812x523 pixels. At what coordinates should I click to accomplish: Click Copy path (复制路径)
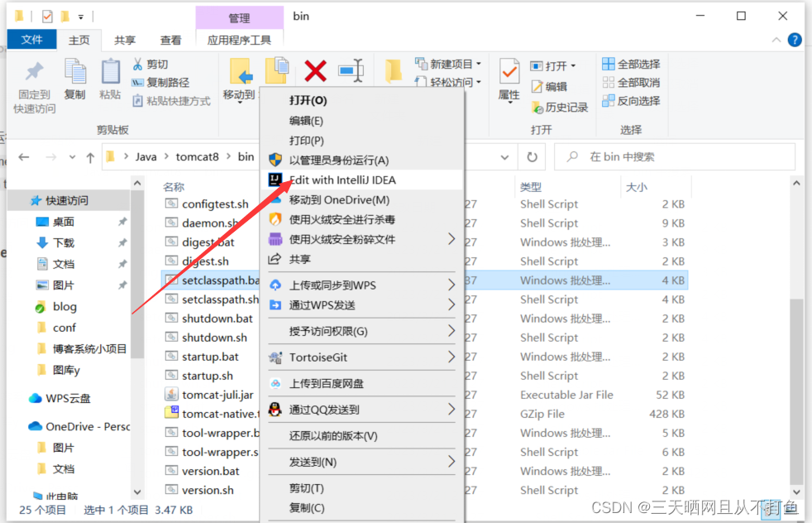click(x=160, y=83)
